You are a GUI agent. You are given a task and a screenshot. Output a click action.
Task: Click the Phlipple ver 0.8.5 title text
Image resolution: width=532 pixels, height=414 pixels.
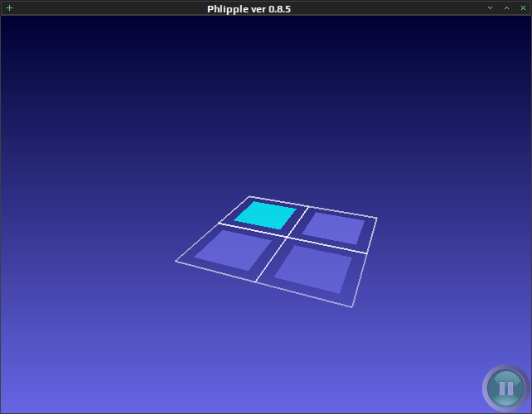point(249,9)
